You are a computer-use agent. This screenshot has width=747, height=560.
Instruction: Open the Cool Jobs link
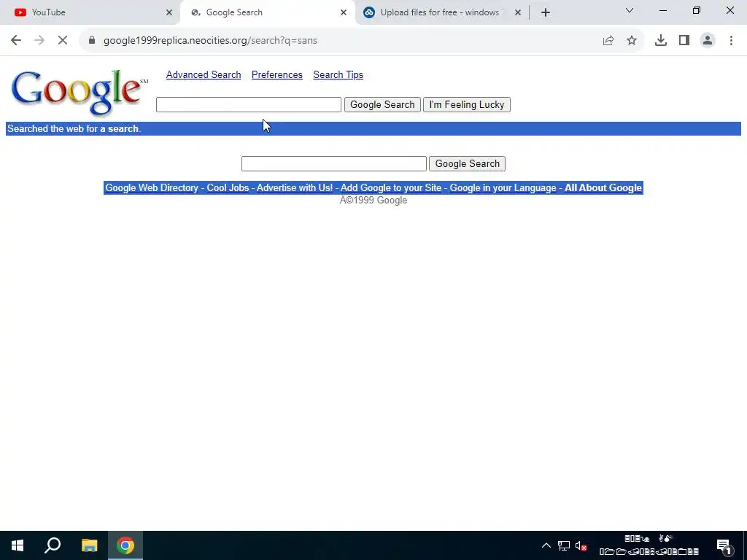coord(228,187)
